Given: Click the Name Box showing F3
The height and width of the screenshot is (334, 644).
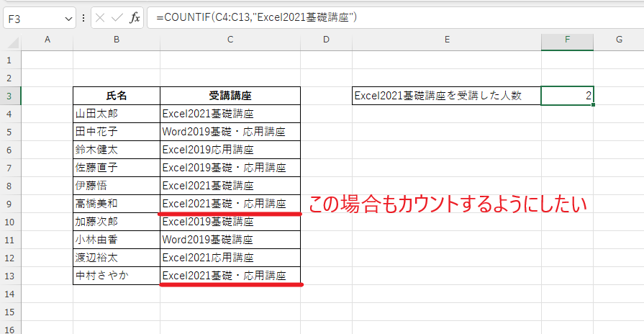Looking at the screenshot, I should (40, 19).
